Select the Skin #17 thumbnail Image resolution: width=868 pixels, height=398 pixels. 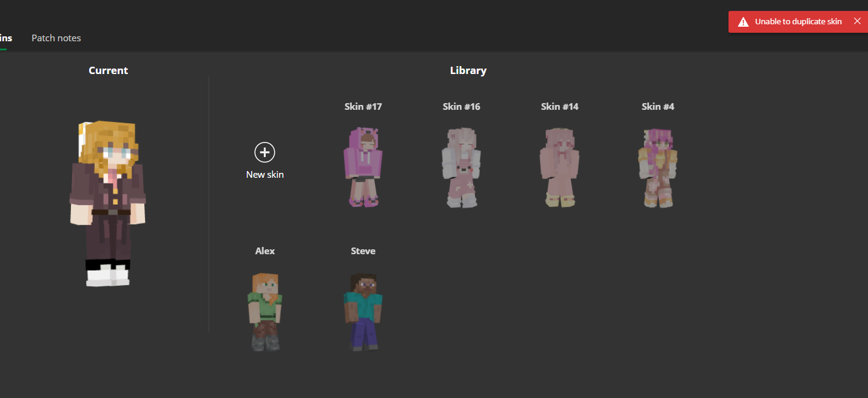[363, 167]
